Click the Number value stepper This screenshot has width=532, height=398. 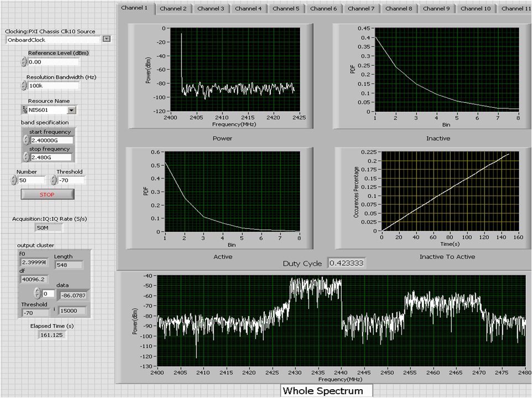click(x=14, y=180)
